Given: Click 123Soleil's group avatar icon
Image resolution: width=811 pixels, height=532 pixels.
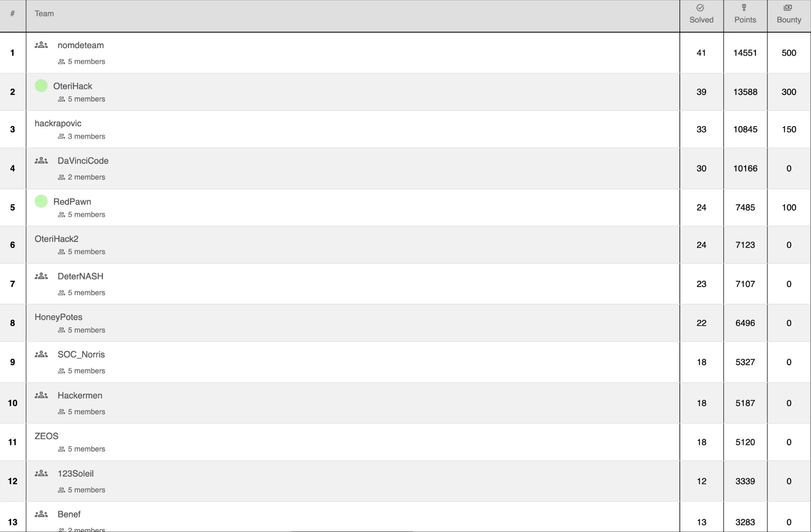Looking at the screenshot, I should (41, 474).
